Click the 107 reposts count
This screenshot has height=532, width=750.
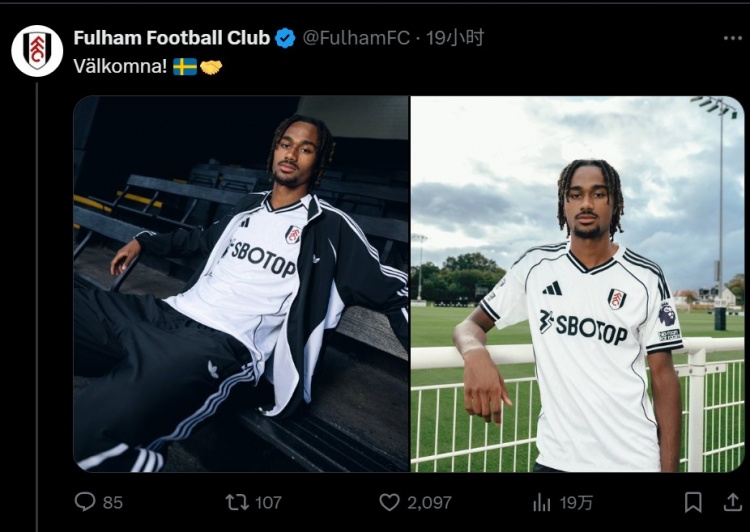point(268,503)
